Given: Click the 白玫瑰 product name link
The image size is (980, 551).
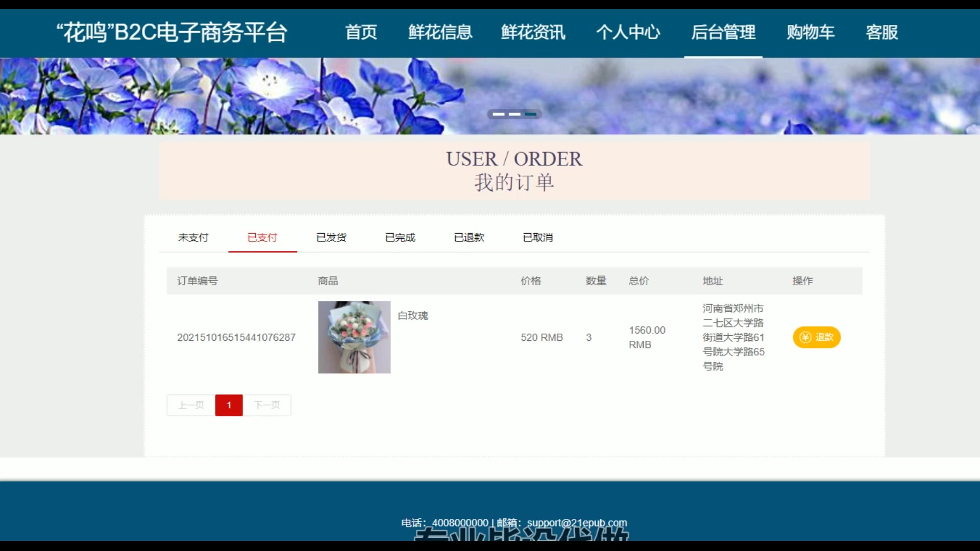Looking at the screenshot, I should tap(412, 316).
